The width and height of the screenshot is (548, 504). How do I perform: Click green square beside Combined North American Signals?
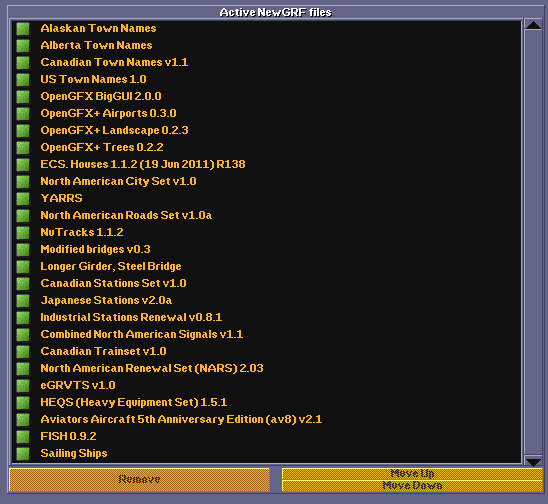(x=23, y=335)
